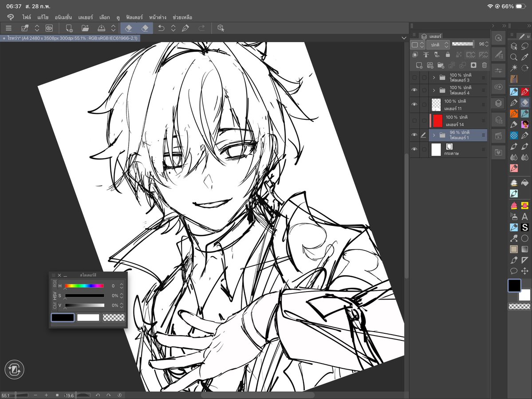Click the Clip Studio spiral icon in command bar
Viewport: 532px width, 399px height.
click(49, 28)
